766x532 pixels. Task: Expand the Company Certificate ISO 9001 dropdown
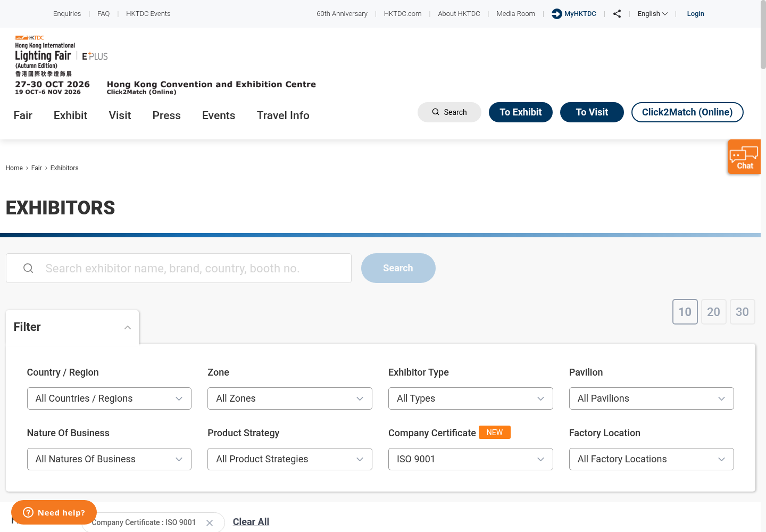click(x=471, y=459)
